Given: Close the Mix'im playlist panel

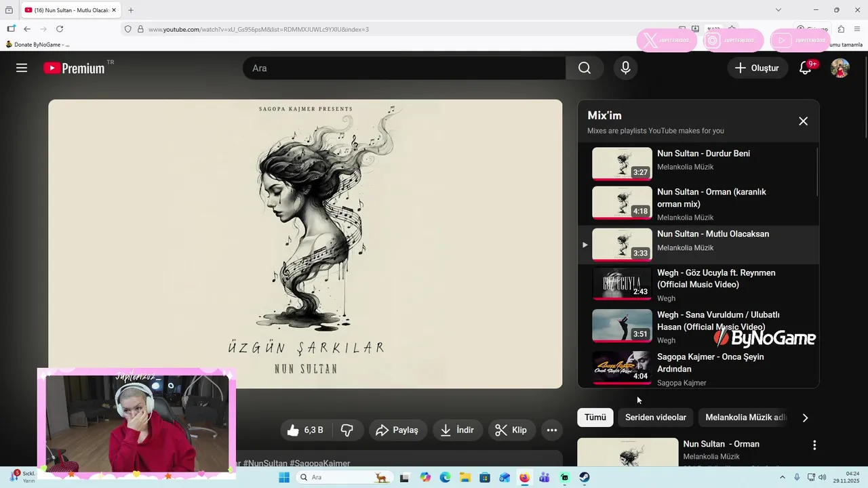Looking at the screenshot, I should pos(803,121).
